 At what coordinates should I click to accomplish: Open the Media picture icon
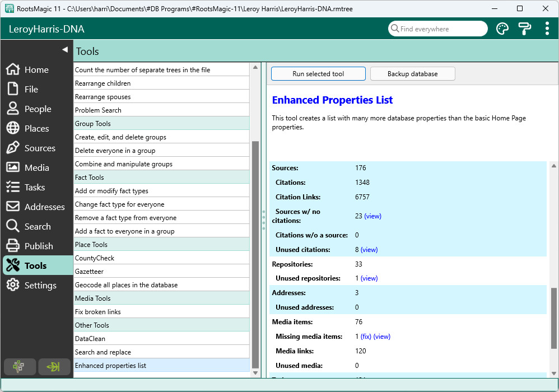click(13, 167)
